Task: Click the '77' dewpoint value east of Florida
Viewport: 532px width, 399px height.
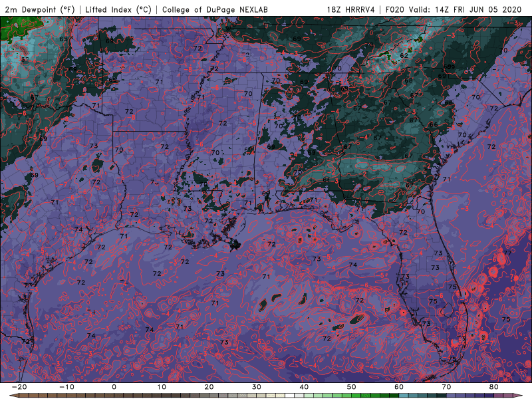Action: (x=507, y=253)
